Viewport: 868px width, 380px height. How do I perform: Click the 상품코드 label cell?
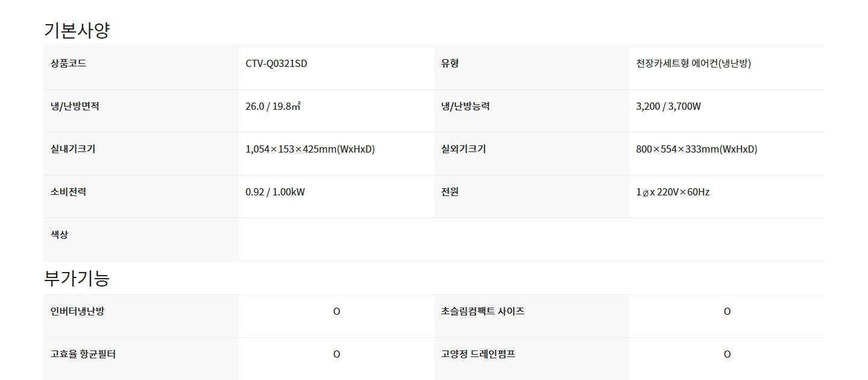coord(141,68)
